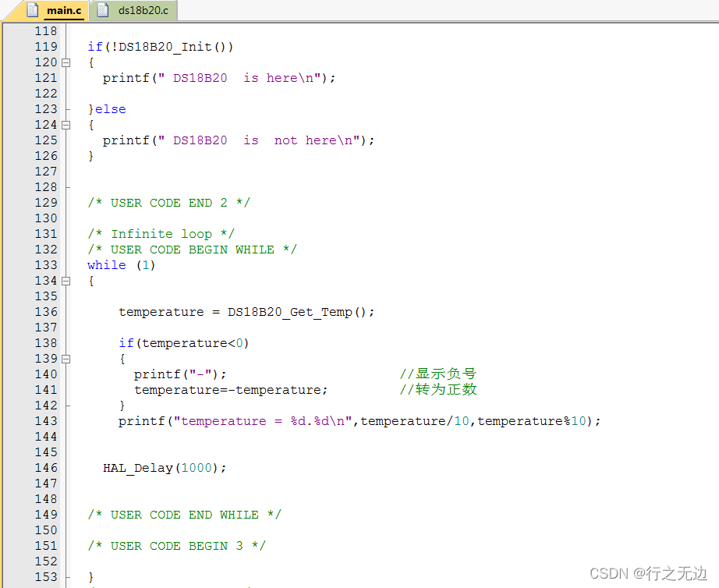Image resolution: width=719 pixels, height=588 pixels.
Task: Click the else keyword on line 123
Action: (x=111, y=109)
